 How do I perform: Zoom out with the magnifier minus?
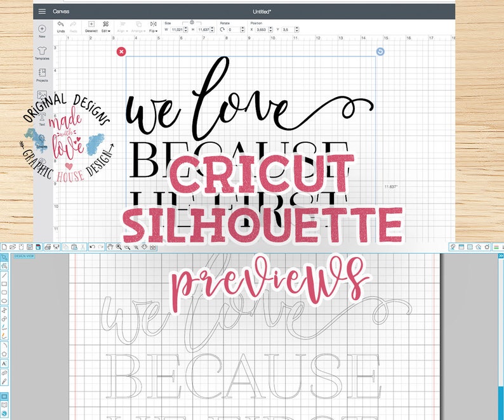pos(128,247)
